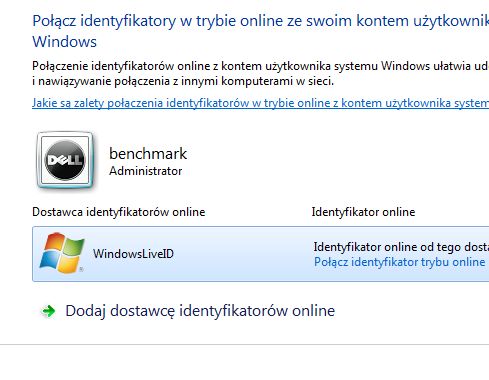Screen dimensions: 489x380
Task: Follow the Połącz identyfikator trybu online link
Action: click(x=399, y=262)
